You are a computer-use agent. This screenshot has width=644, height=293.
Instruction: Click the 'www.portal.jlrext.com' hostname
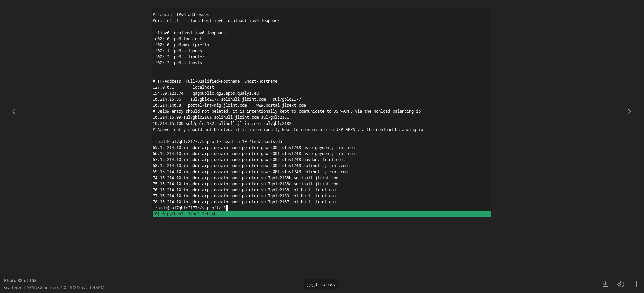(281, 105)
